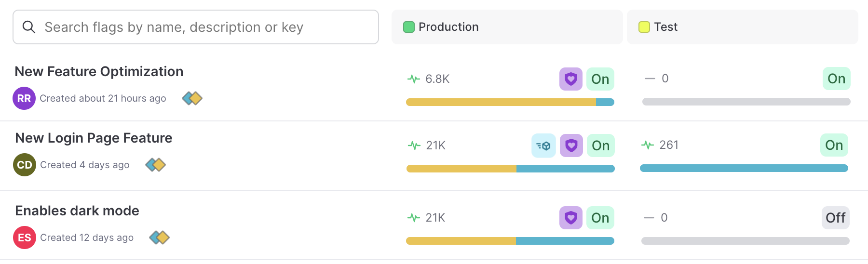The width and height of the screenshot is (868, 264).
Task: Click the ES creator avatar
Action: 25,238
